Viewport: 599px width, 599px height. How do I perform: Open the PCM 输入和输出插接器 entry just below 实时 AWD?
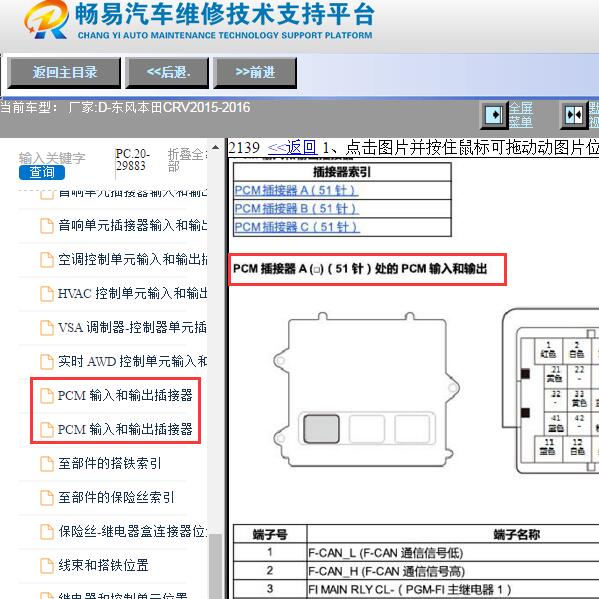pos(125,395)
